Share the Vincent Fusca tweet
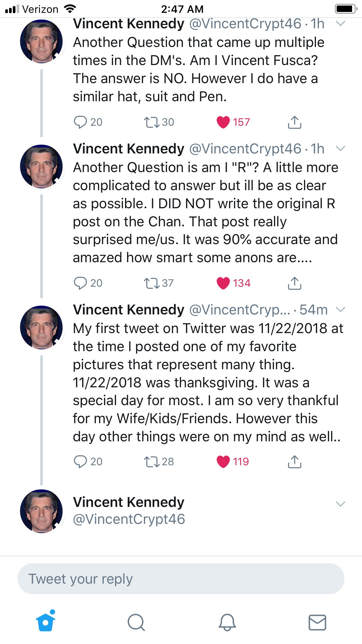Viewport: 362px width, 644px height. pyautogui.click(x=294, y=122)
